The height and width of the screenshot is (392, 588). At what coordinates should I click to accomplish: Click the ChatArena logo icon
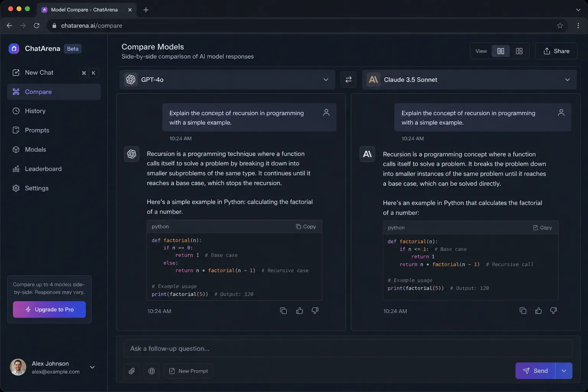(x=14, y=49)
